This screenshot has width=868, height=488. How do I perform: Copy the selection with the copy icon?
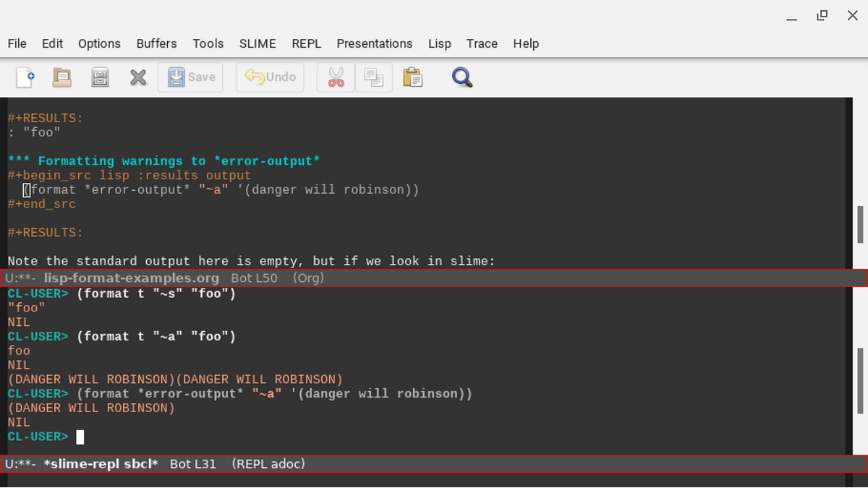tap(373, 77)
